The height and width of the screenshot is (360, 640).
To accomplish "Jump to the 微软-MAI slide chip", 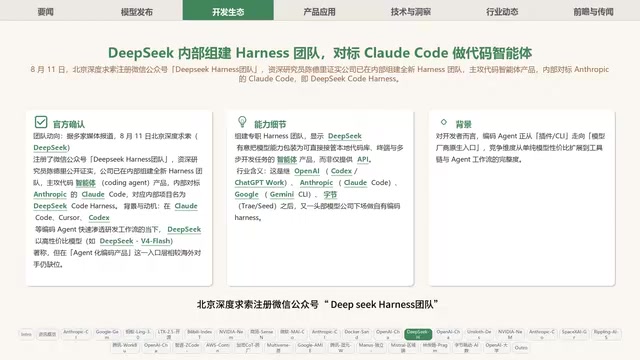I will click(x=292, y=334).
